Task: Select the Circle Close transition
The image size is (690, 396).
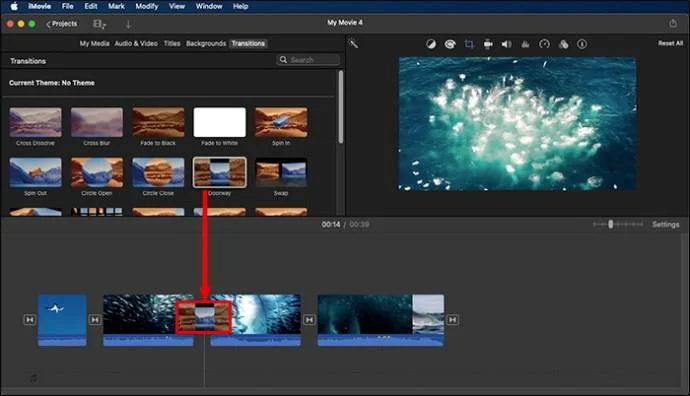Action: point(158,172)
